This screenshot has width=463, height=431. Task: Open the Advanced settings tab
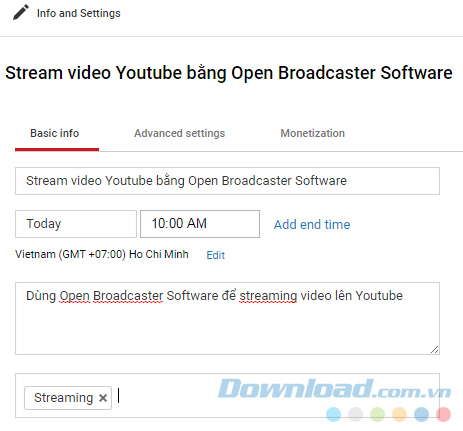(179, 133)
